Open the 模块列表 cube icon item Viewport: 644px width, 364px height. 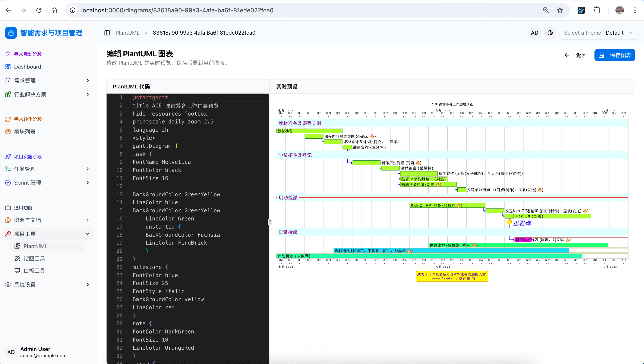(8, 132)
